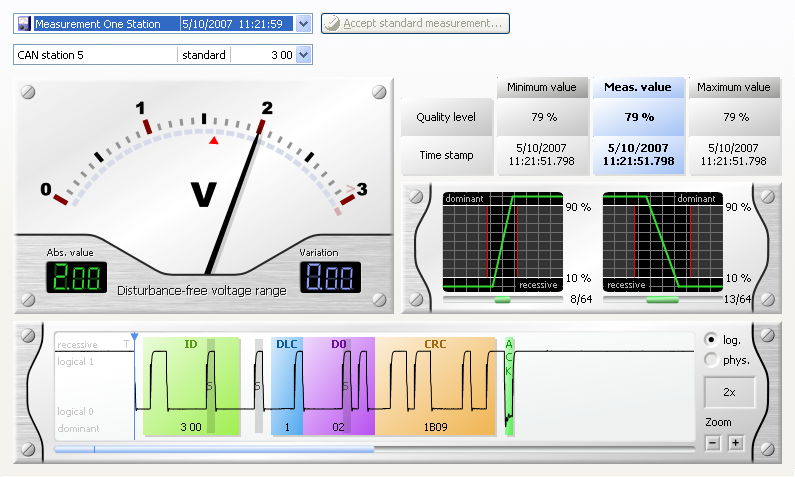Click the green ACK field in frame
795x477 pixels.
point(509,386)
